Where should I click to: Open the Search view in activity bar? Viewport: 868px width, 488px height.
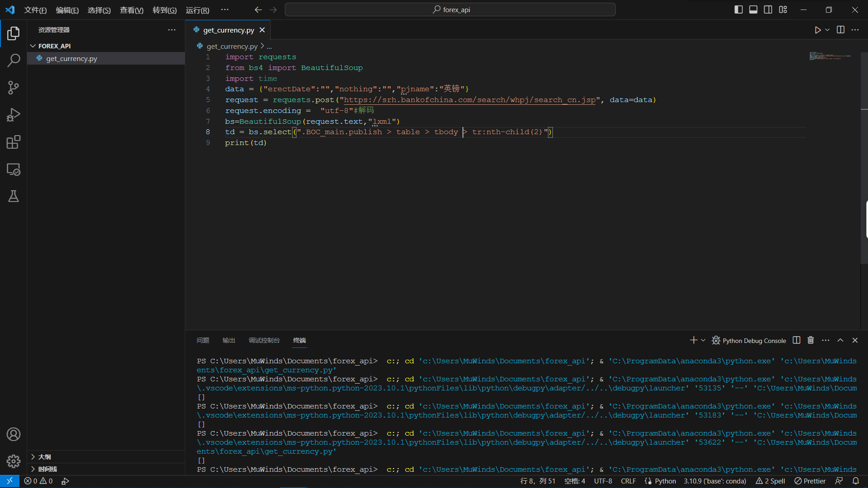[14, 61]
